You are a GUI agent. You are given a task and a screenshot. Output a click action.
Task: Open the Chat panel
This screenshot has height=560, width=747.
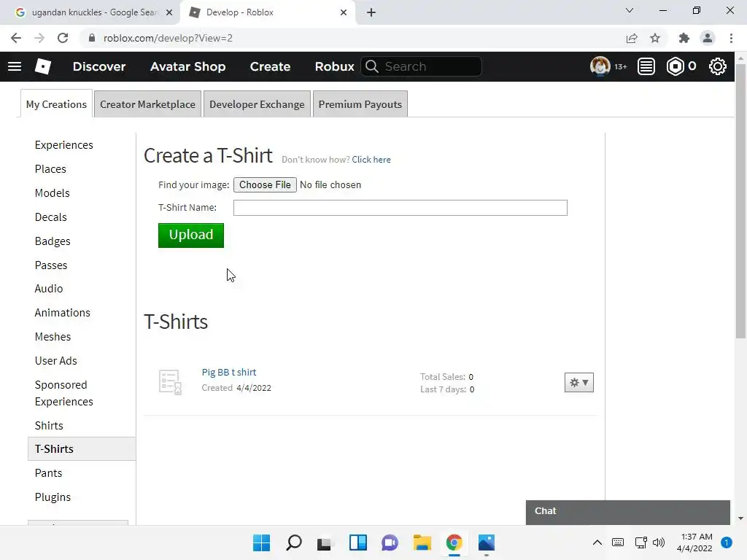pos(628,511)
